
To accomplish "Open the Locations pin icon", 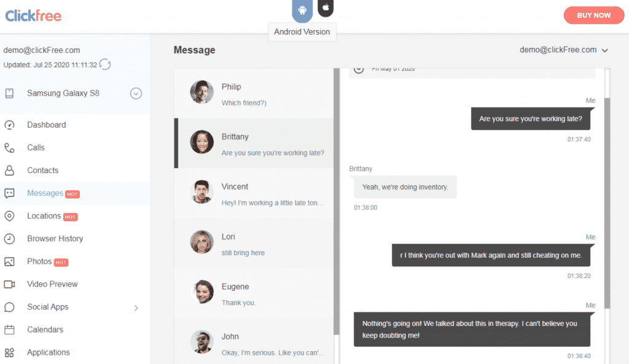I will tap(10, 216).
